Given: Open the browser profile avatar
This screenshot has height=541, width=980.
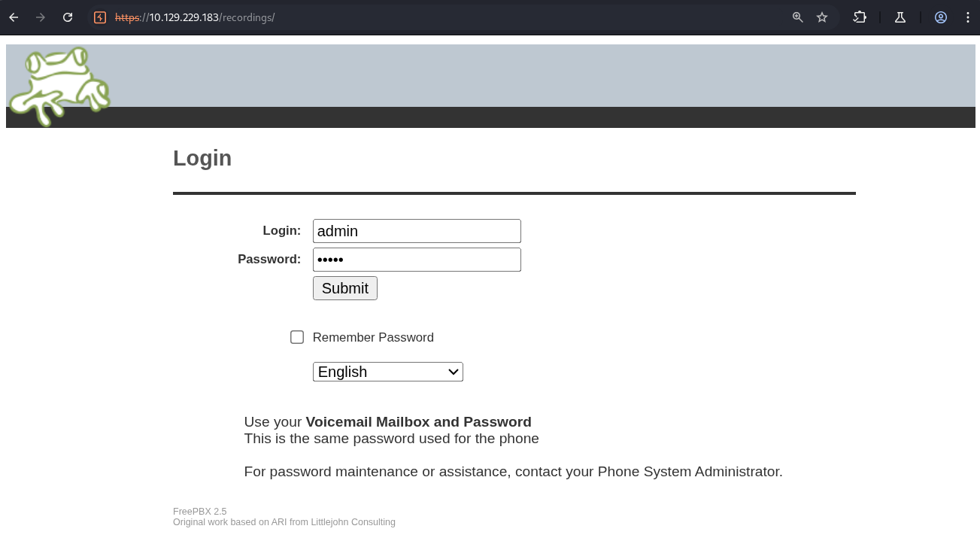Looking at the screenshot, I should [x=941, y=17].
